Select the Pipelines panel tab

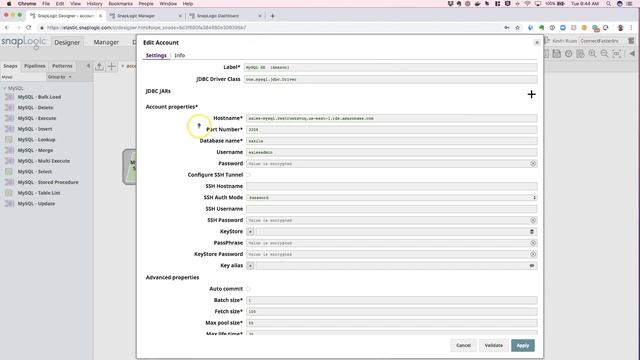pyautogui.click(x=35, y=66)
